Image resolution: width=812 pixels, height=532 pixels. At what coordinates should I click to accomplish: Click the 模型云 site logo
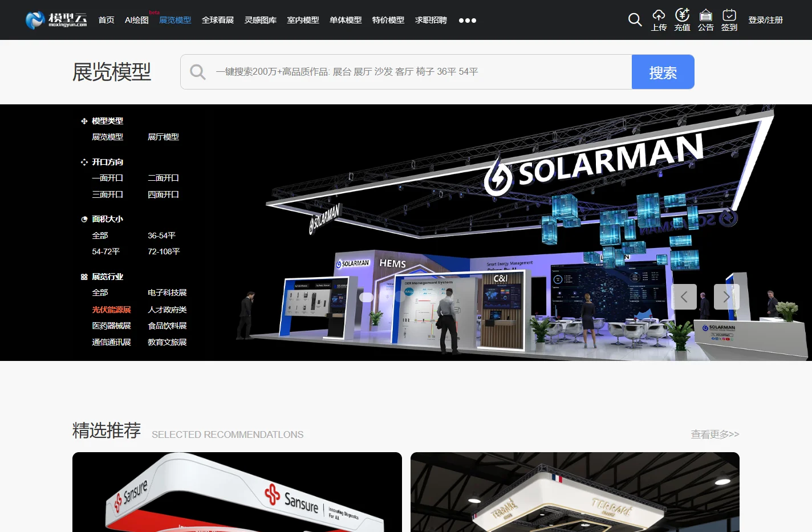coord(56,20)
